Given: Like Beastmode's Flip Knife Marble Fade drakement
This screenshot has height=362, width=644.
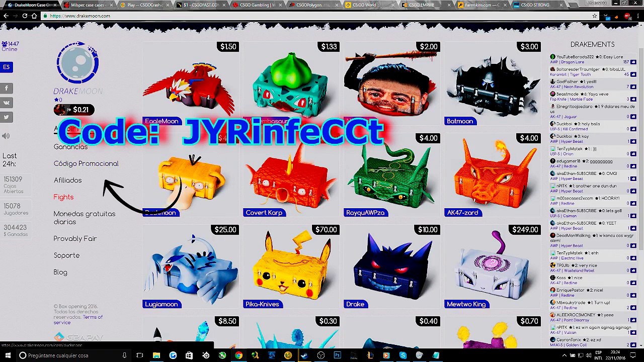Looking at the screenshot, I should pyautogui.click(x=633, y=100).
